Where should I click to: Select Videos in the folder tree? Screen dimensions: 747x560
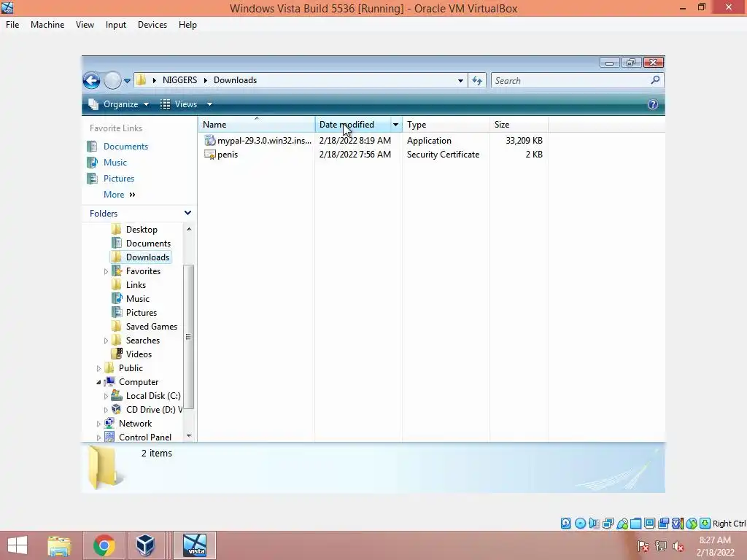click(x=139, y=354)
